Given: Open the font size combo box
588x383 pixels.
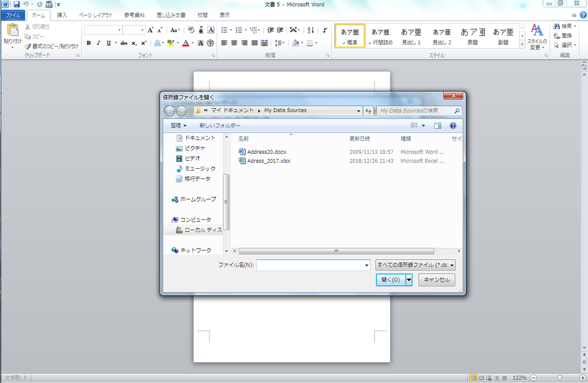Looking at the screenshot, I should [134, 30].
